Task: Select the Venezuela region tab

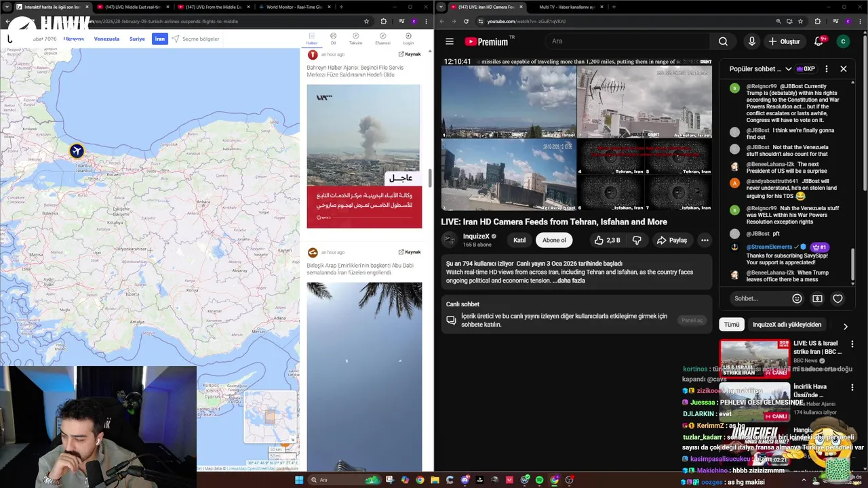Action: (106, 39)
